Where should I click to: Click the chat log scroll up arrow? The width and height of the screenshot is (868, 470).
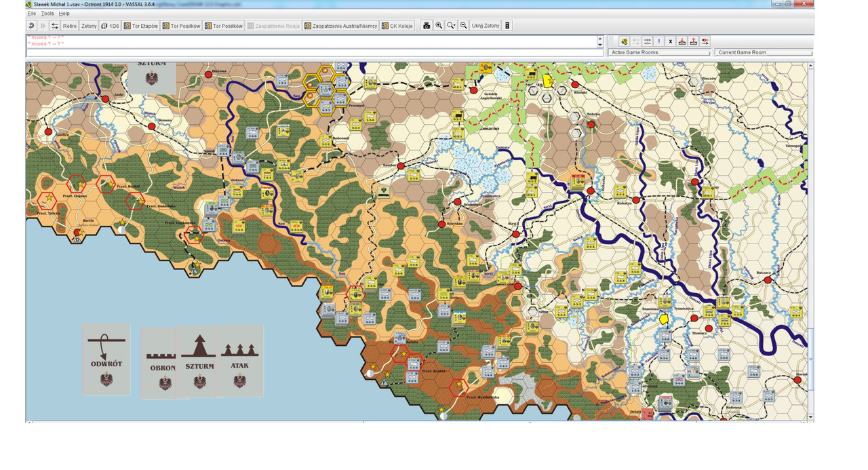[599, 38]
